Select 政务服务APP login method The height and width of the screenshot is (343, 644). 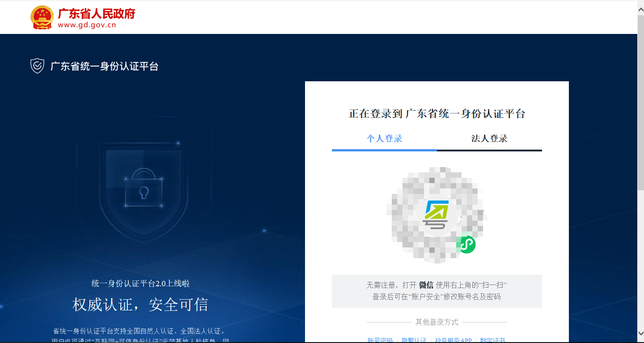(x=453, y=340)
